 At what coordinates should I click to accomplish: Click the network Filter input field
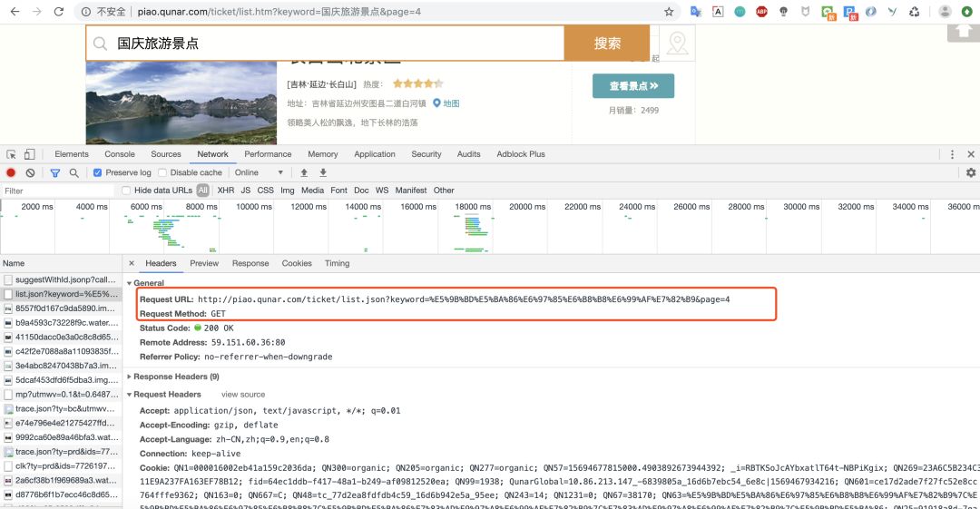pyautogui.click(x=57, y=191)
